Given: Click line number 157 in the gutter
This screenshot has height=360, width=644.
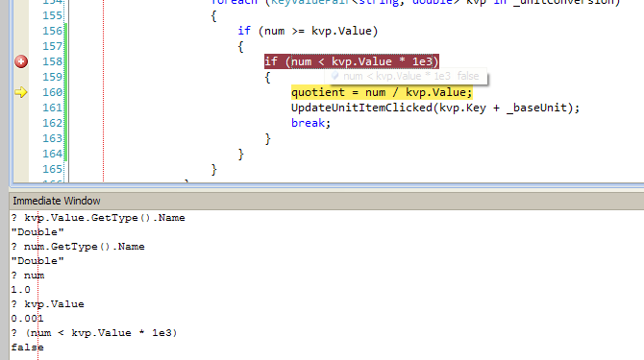Looking at the screenshot, I should click(x=53, y=46).
